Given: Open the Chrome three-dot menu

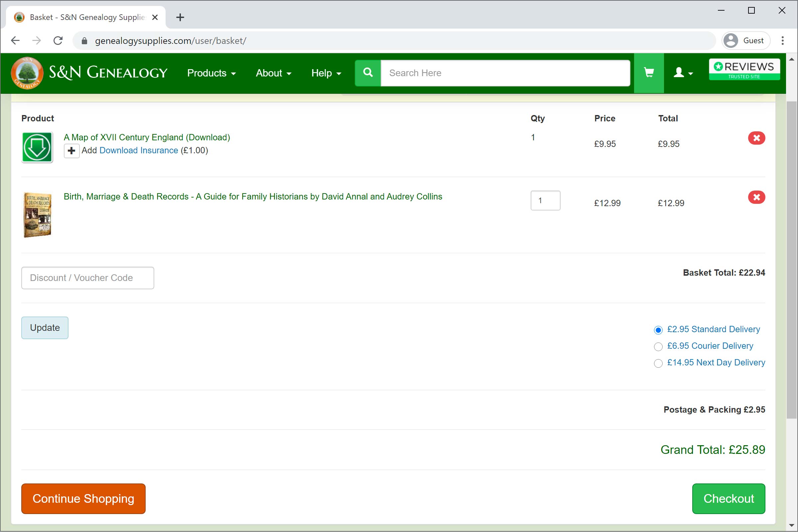Looking at the screenshot, I should tap(782, 41).
